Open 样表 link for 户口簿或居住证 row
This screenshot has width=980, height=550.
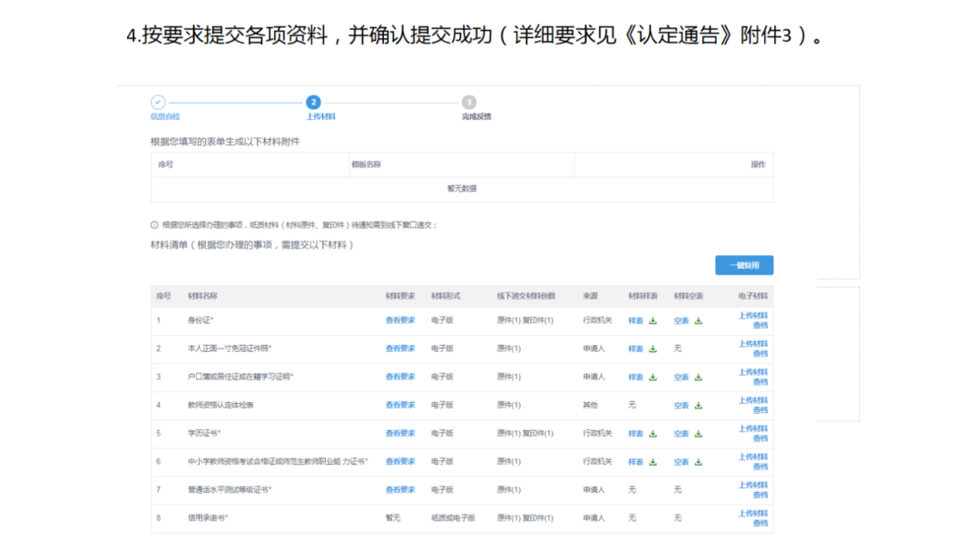point(635,378)
